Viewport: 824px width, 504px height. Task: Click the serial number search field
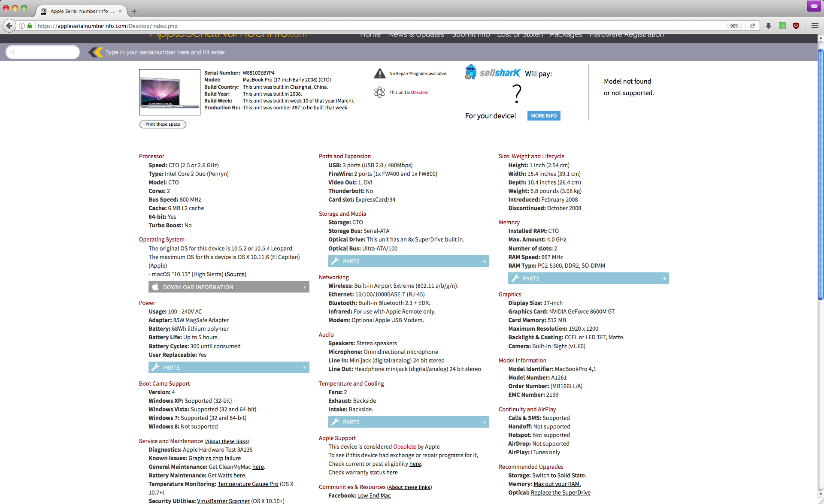coord(43,52)
